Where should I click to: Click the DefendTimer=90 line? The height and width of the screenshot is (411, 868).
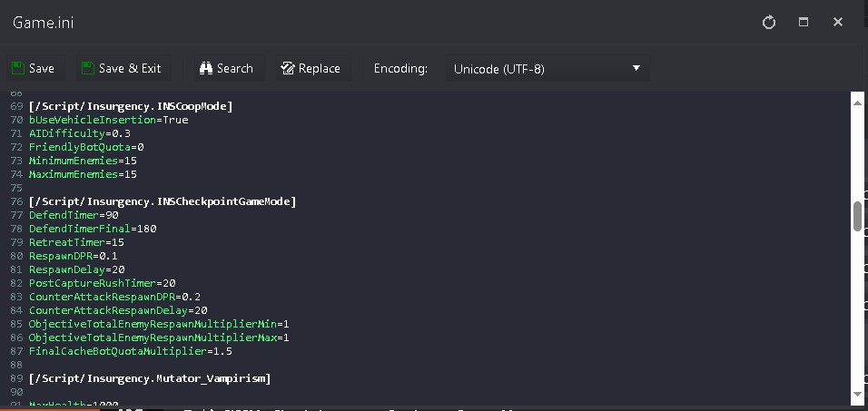(x=74, y=215)
